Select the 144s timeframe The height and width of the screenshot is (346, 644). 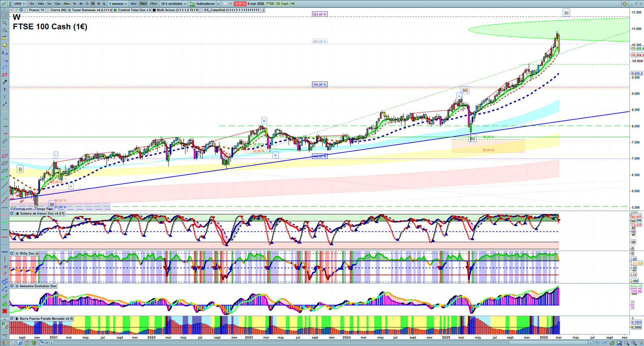[x=41, y=4]
